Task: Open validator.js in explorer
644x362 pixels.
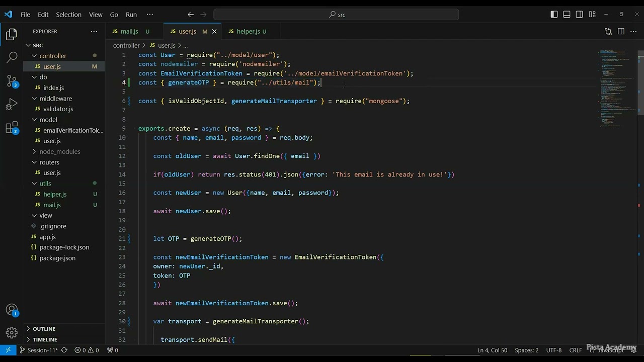Action: tap(64, 109)
